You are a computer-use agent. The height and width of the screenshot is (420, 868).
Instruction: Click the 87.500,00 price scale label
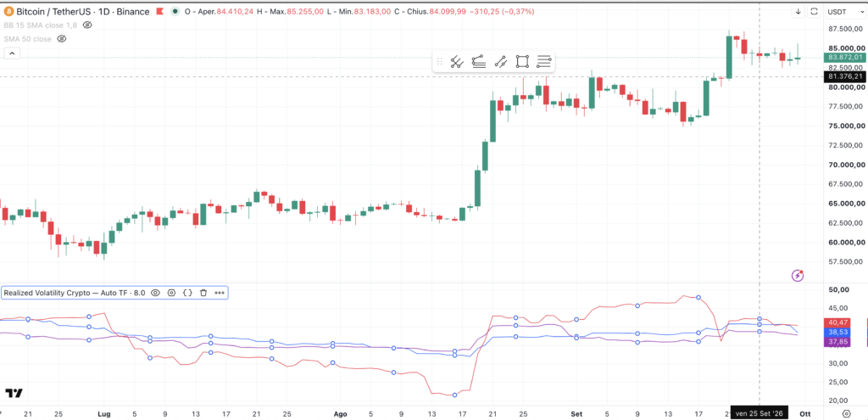pyautogui.click(x=847, y=29)
